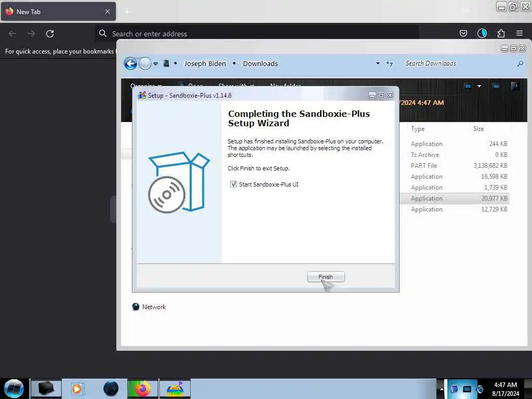Open the view options dropdown arrow
Image resolution: width=532 pixels, height=399 pixels.
point(479,86)
